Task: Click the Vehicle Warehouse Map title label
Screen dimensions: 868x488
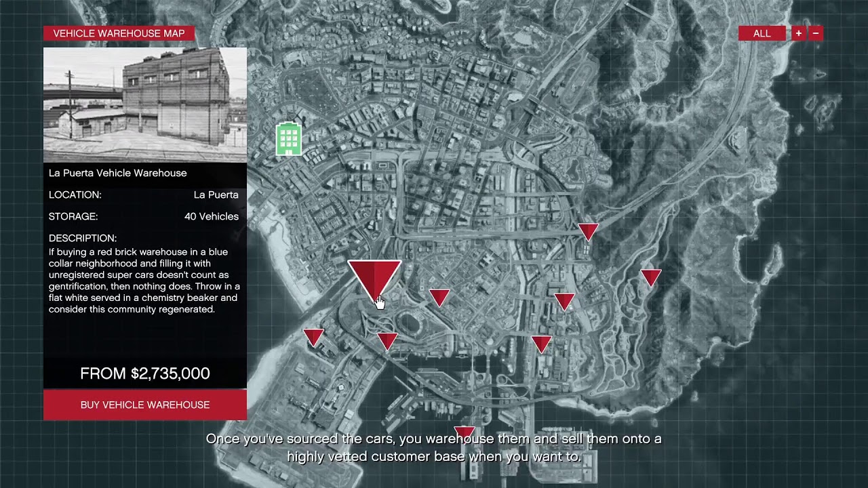Action: coord(119,33)
